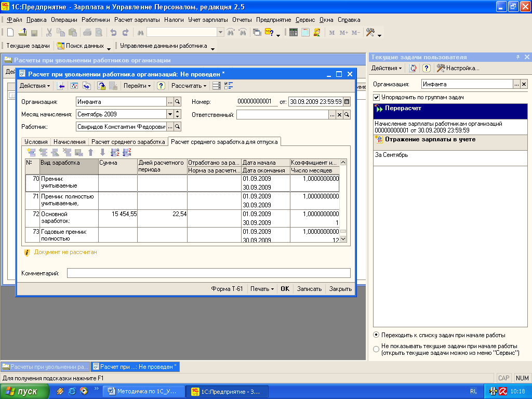The image size is (532, 399).
Task: Toggle 'Упорядочить по группам задач' checkbox
Action: coord(376,97)
